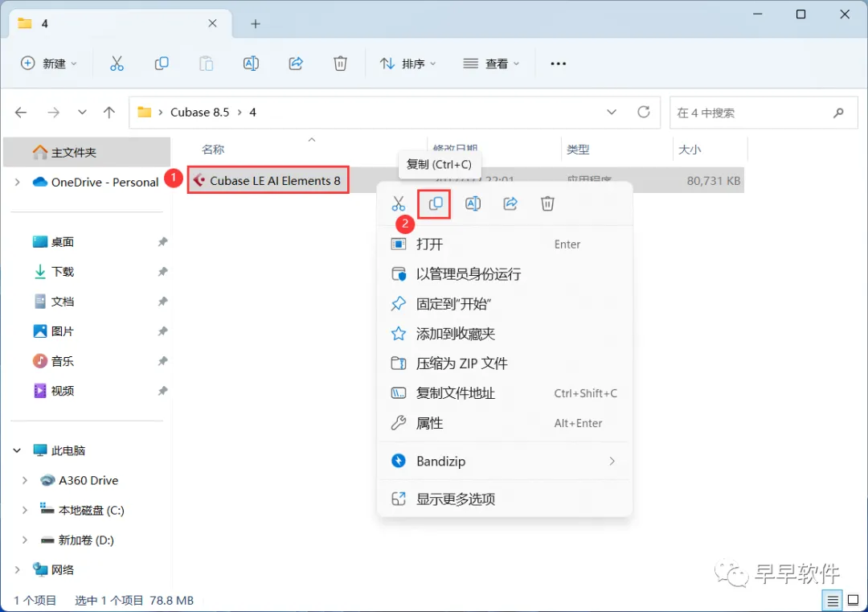Viewport: 868px width, 612px height.
Task: Choose 打开 in the context menu
Action: 504,244
